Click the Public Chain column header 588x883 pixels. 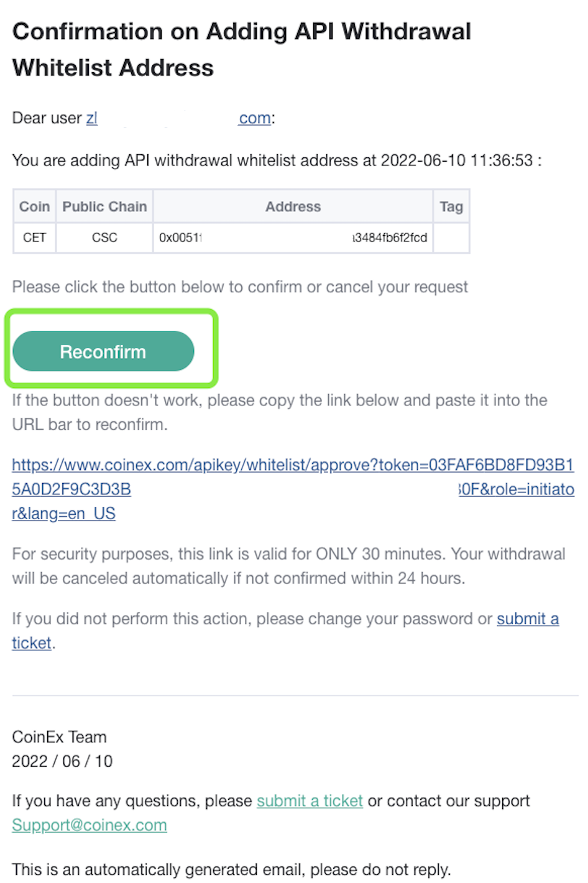click(104, 206)
